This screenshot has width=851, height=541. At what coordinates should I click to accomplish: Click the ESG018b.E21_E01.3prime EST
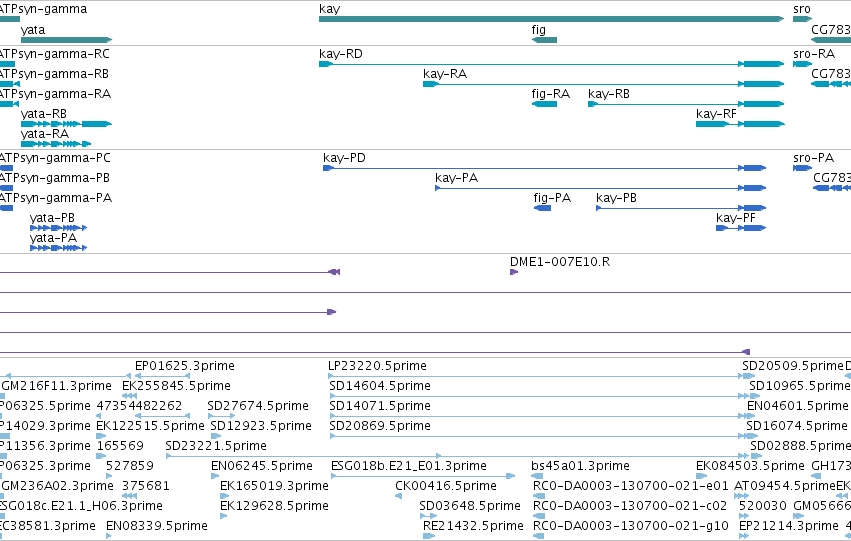[423, 476]
